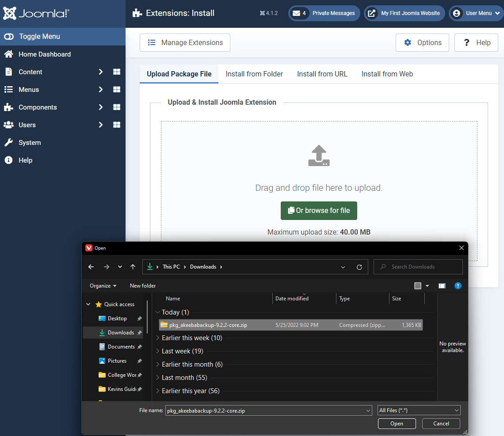Open the Organize menu
The height and width of the screenshot is (436, 504).
click(103, 286)
